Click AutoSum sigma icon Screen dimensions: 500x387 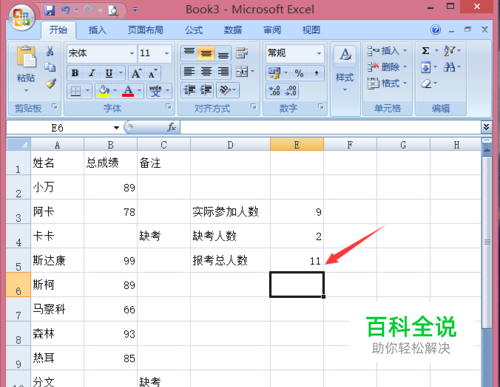click(425, 51)
